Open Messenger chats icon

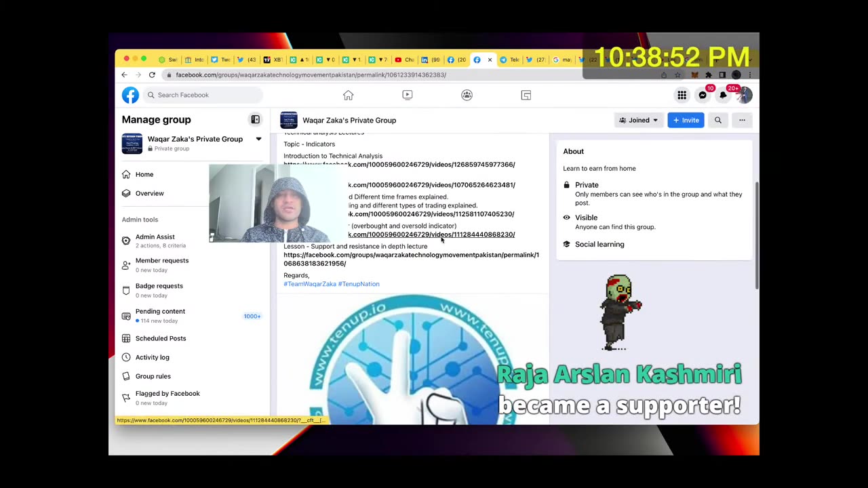tap(703, 95)
